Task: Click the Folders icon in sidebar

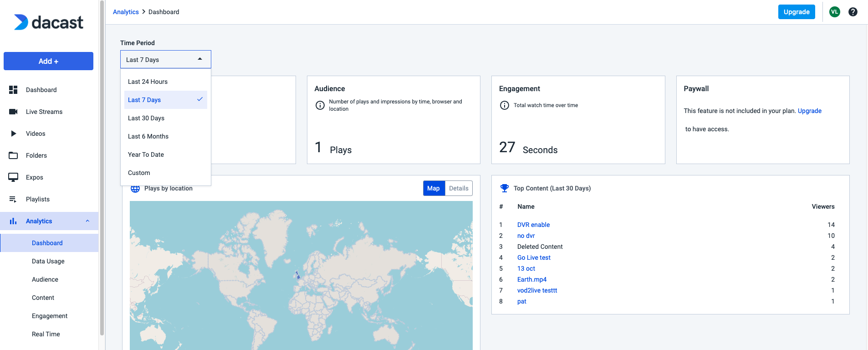Action: point(13,155)
